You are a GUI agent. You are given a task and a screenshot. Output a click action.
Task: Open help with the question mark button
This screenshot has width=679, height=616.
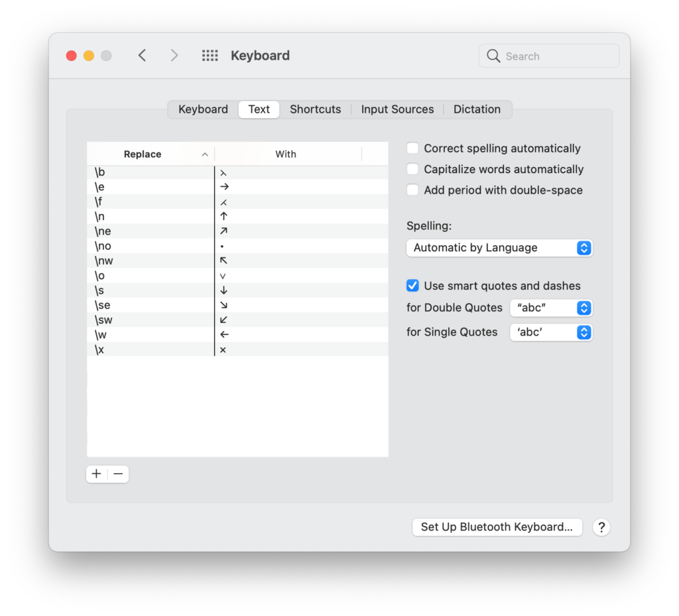pos(601,527)
